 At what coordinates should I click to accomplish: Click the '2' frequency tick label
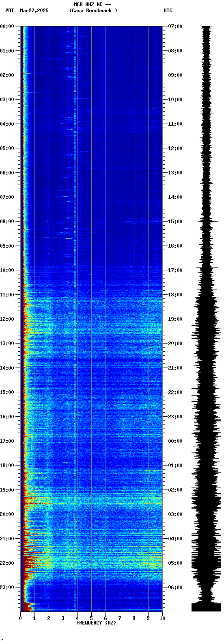(x=49, y=618)
